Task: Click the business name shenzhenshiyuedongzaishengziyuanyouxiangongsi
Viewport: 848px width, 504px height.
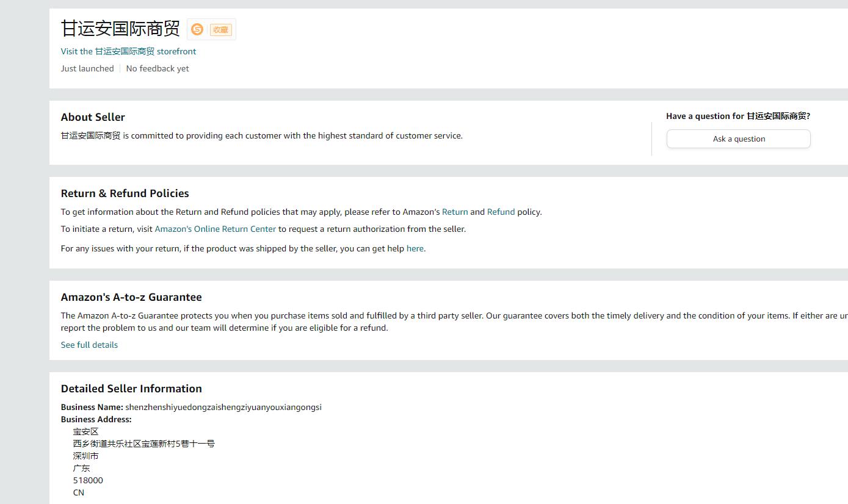Action: coord(223,407)
